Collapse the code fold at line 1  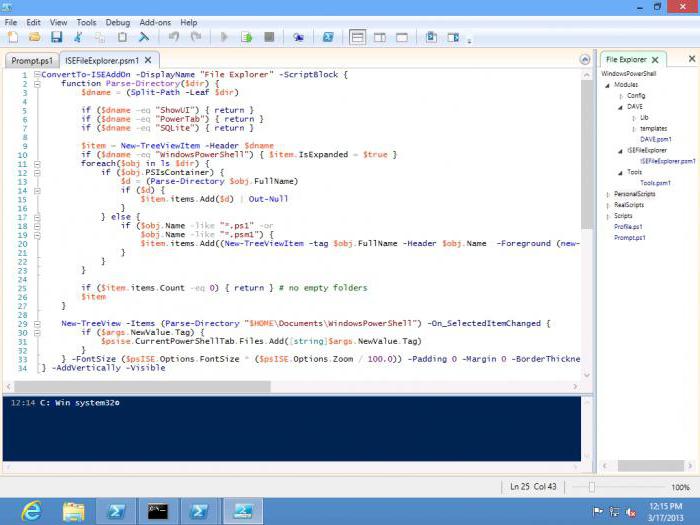(x=38, y=75)
